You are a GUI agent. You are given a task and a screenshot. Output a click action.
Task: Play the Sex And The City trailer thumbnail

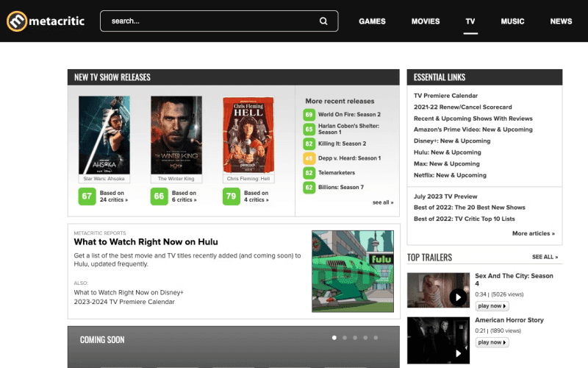(x=438, y=290)
